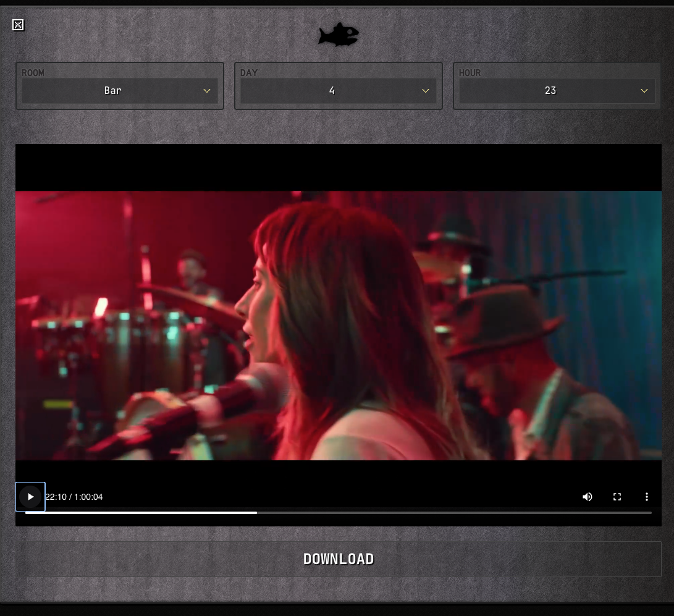Mute the video with the speaker icon
674x616 pixels.
point(587,497)
